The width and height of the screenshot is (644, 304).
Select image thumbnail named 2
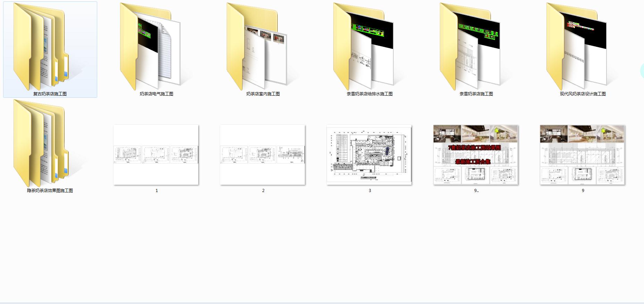262,155
